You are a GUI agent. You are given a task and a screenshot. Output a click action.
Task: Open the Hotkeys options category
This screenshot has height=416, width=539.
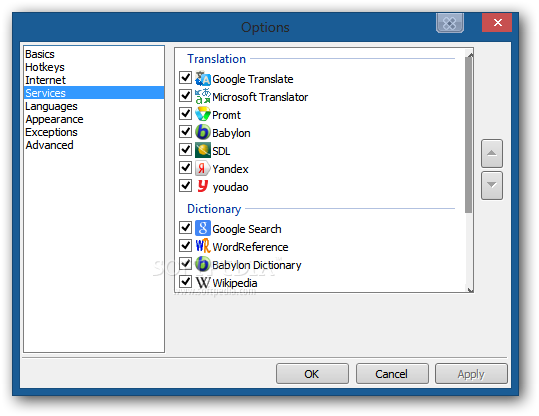tap(94, 67)
